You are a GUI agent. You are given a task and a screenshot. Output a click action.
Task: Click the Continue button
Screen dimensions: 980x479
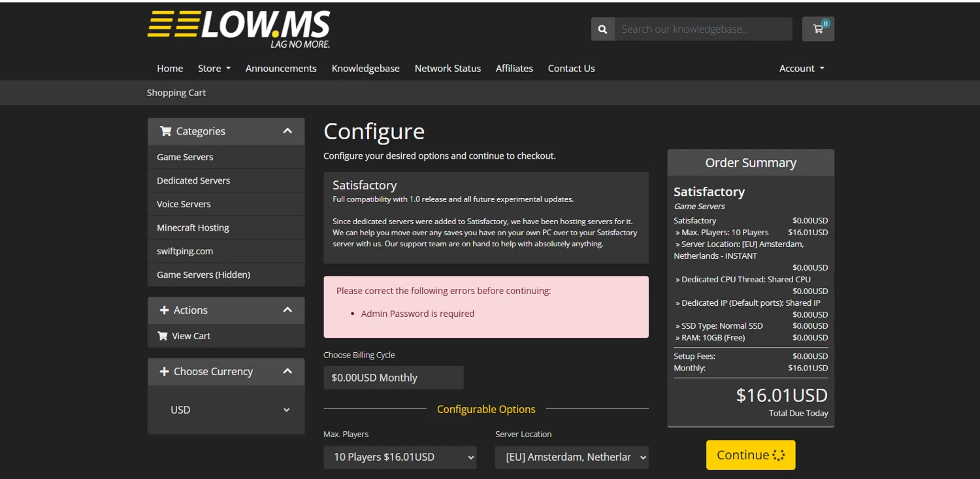click(x=751, y=455)
